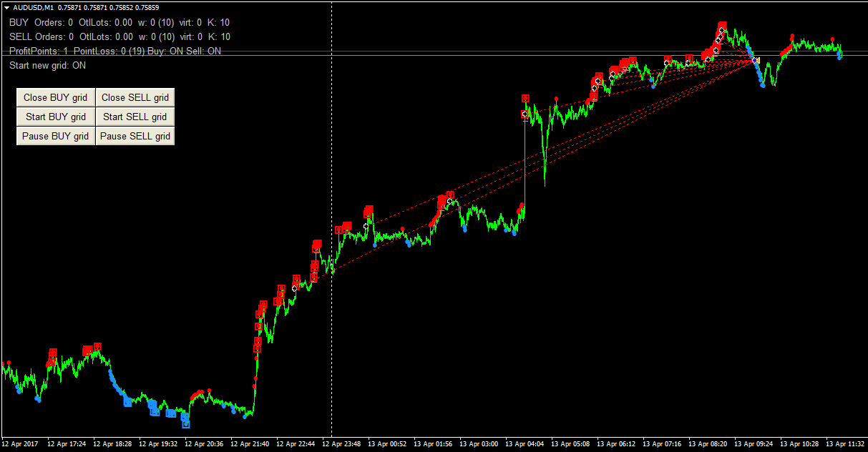The image size is (868, 452).
Task: Pause the SELL grid
Action: [135, 136]
